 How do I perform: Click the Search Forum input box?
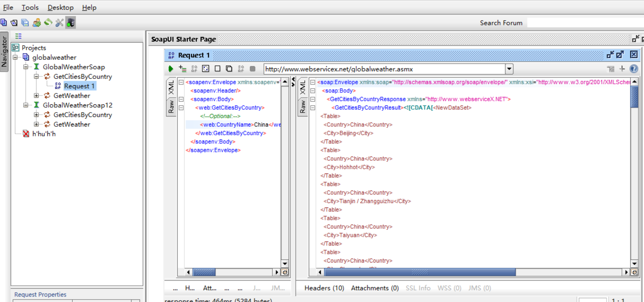[585, 23]
